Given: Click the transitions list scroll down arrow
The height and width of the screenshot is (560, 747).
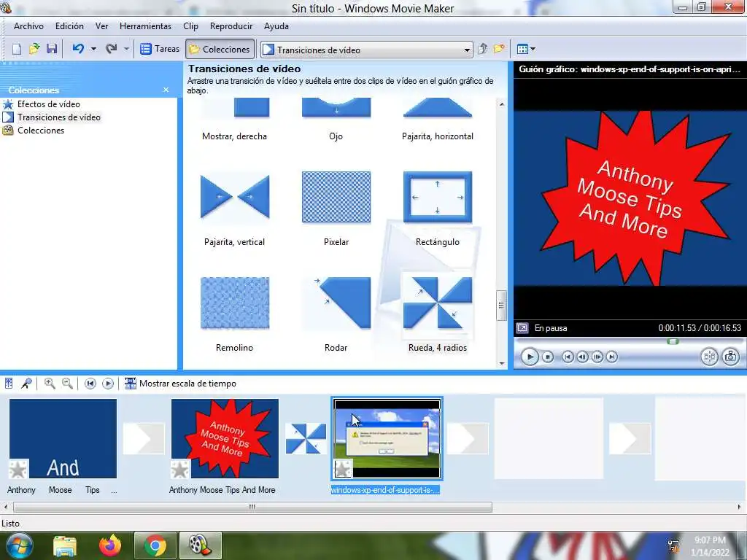Looking at the screenshot, I should pyautogui.click(x=501, y=363).
